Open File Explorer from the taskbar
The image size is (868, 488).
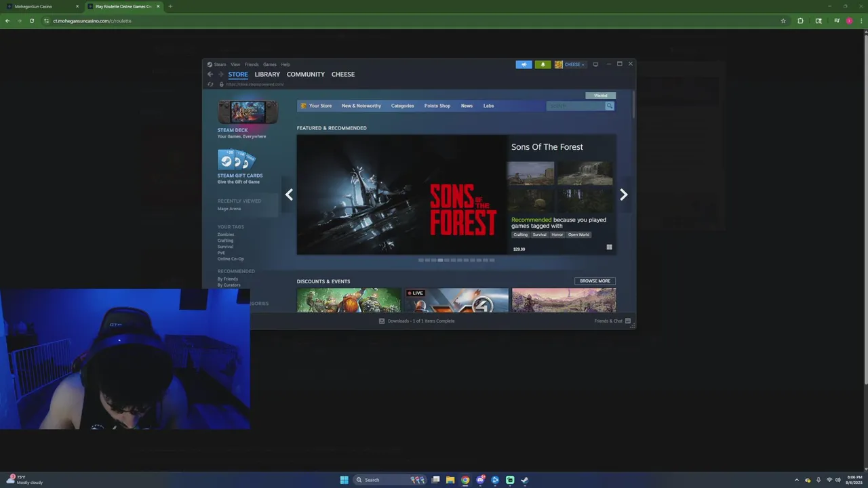(450, 480)
